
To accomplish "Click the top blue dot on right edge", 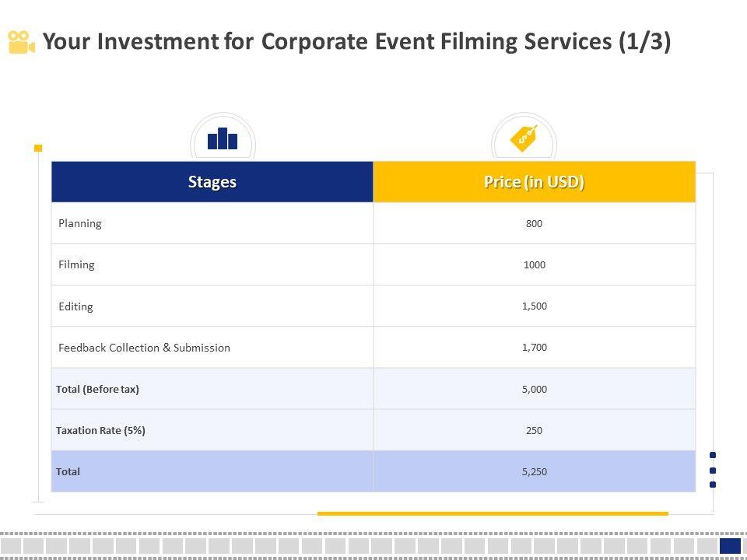I will pyautogui.click(x=713, y=455).
